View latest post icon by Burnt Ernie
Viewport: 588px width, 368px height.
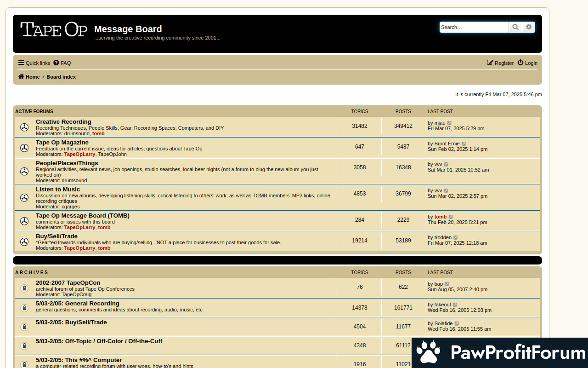pos(464,144)
